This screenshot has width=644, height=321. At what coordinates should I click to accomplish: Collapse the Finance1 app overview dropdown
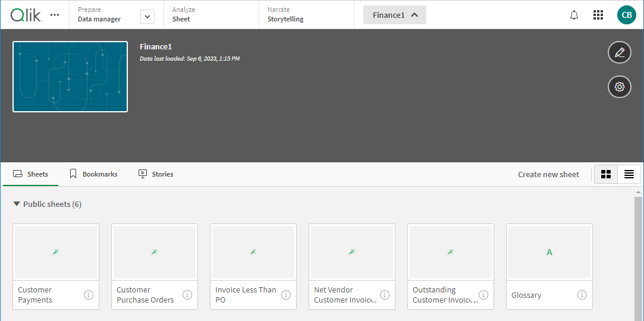point(394,15)
